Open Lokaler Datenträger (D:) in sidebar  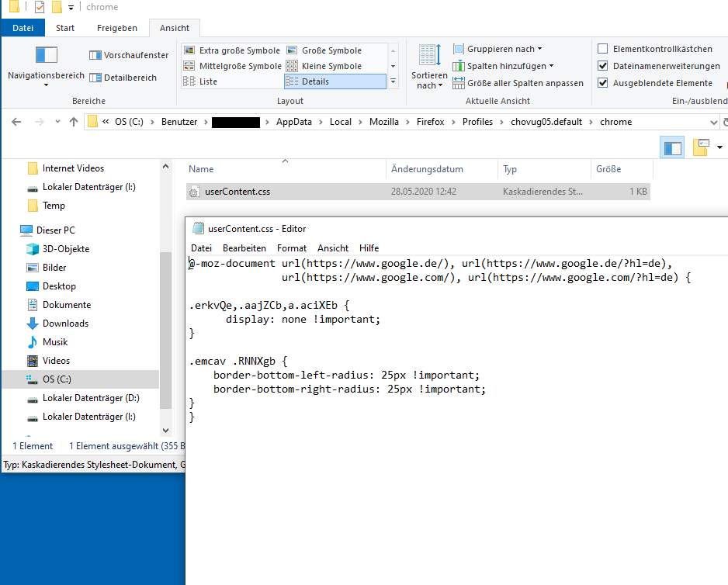[83, 398]
